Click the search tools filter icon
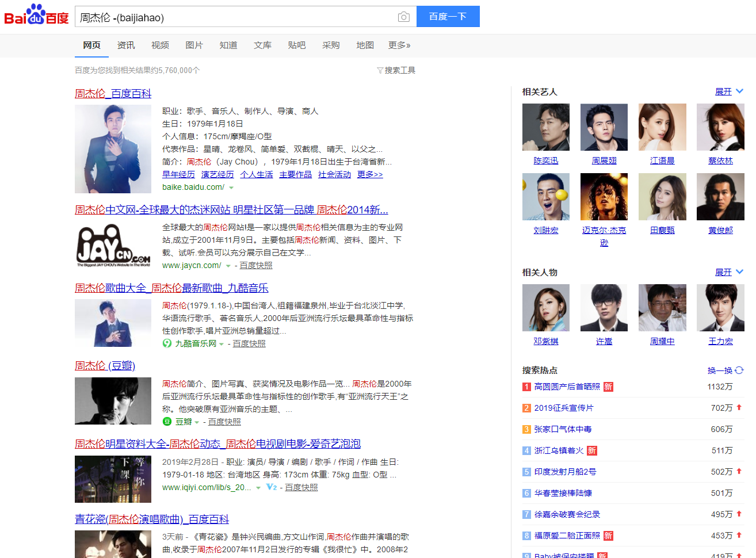Screen dimensions: 756x558 click(380, 70)
